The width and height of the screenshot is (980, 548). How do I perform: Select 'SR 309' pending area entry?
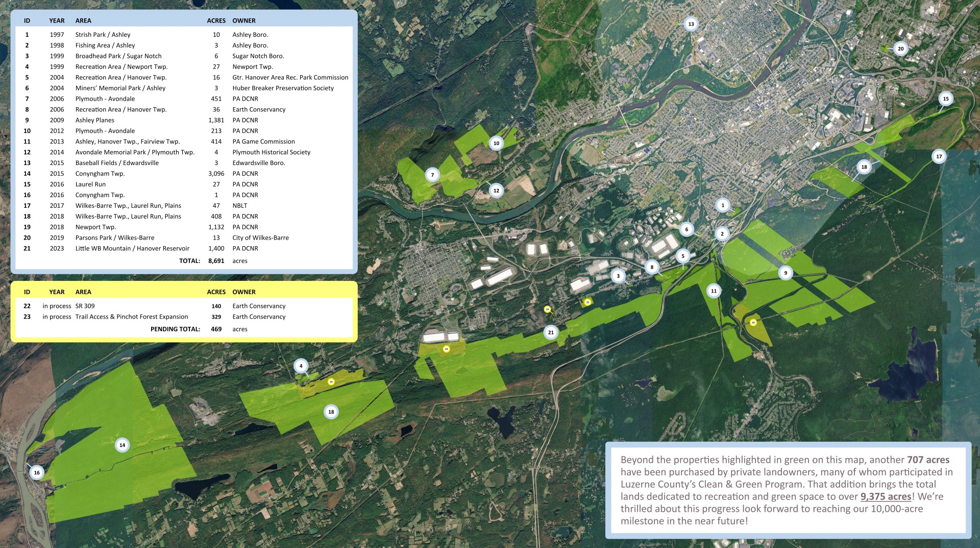[85, 306]
